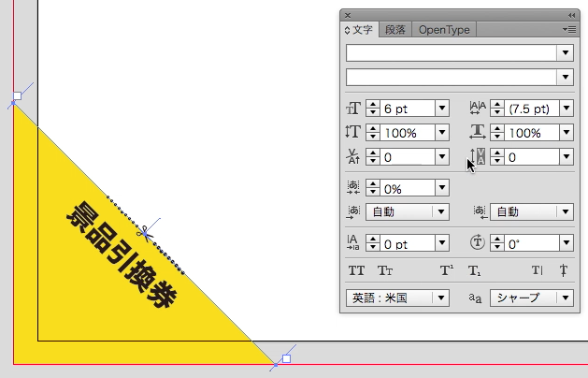Open the kerning dropdown

(442, 157)
